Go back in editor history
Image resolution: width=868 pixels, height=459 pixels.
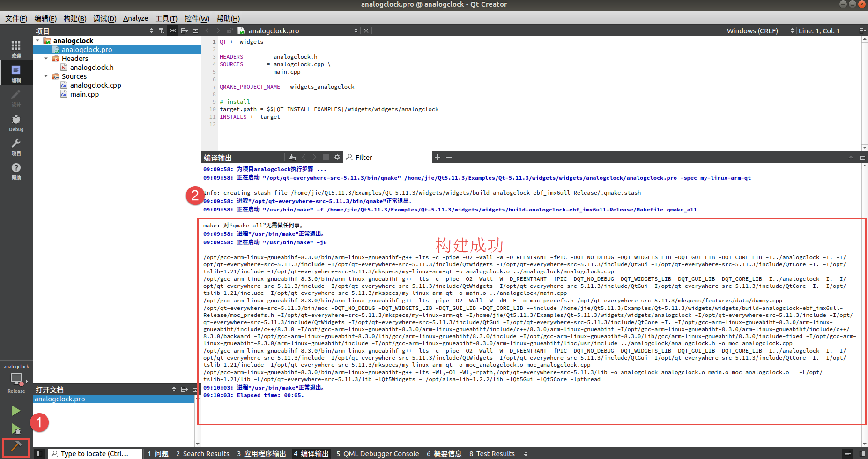pyautogui.click(x=207, y=30)
